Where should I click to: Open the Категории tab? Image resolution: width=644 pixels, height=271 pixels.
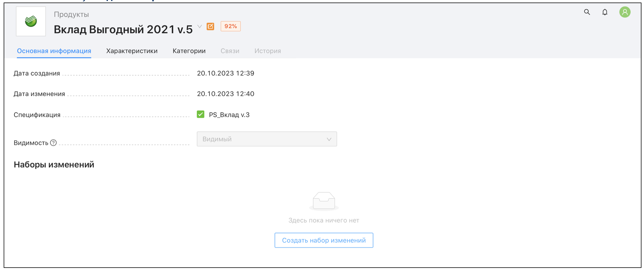point(189,51)
